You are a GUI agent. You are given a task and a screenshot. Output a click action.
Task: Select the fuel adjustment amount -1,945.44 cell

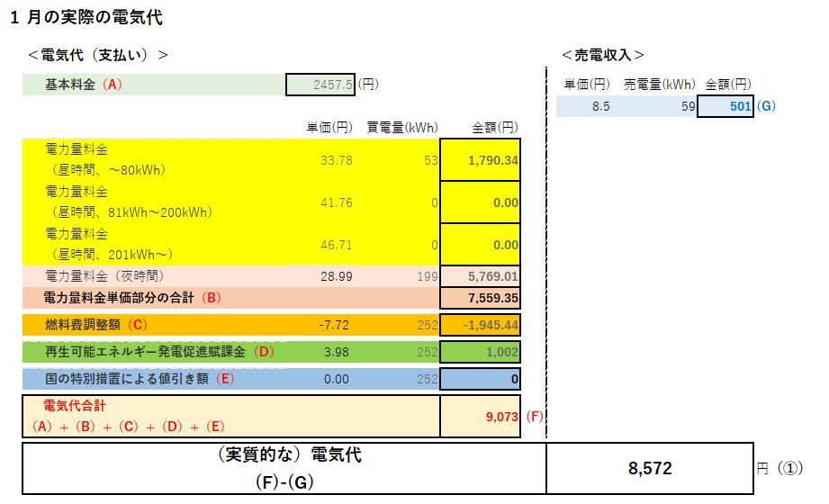[481, 324]
